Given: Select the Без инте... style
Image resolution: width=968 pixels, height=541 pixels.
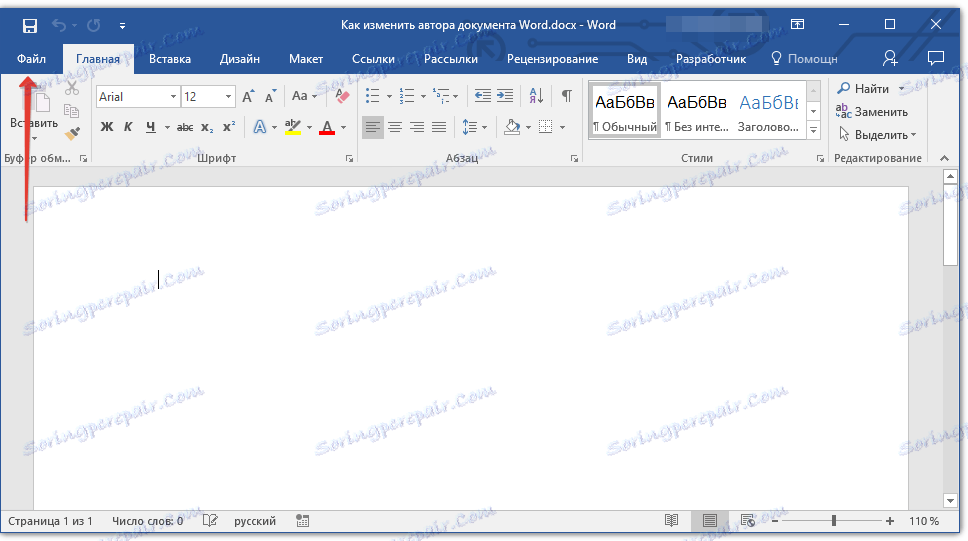Looking at the screenshot, I should 696,111.
